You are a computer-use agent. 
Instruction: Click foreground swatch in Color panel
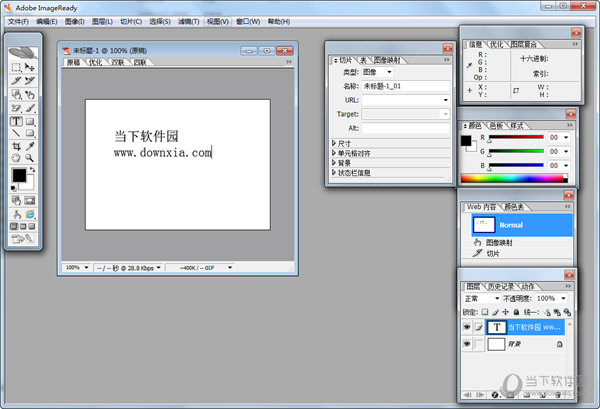466,140
